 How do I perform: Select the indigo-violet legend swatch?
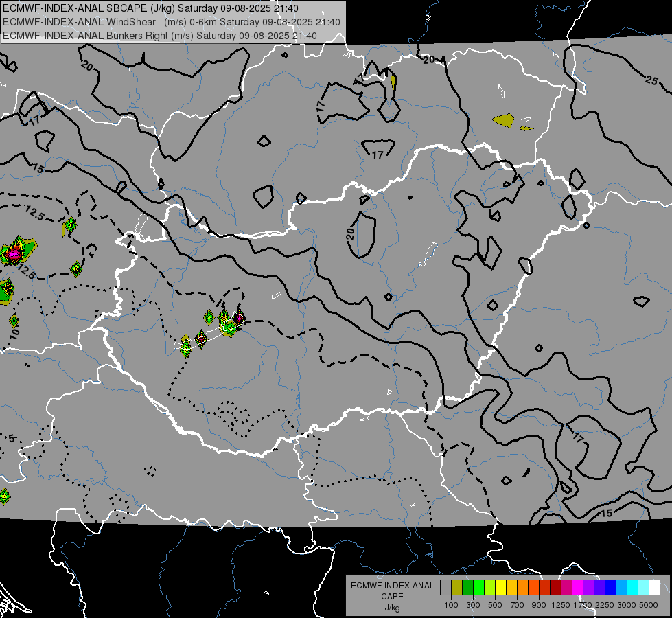tap(599, 588)
